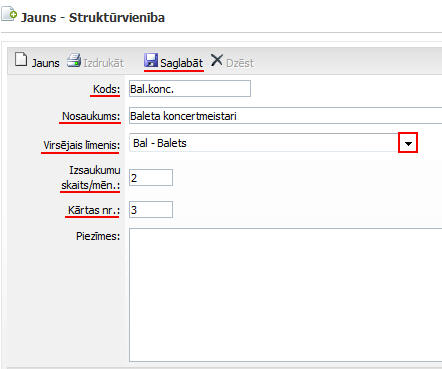
Task: Click the Kods label
Action: coord(106,89)
